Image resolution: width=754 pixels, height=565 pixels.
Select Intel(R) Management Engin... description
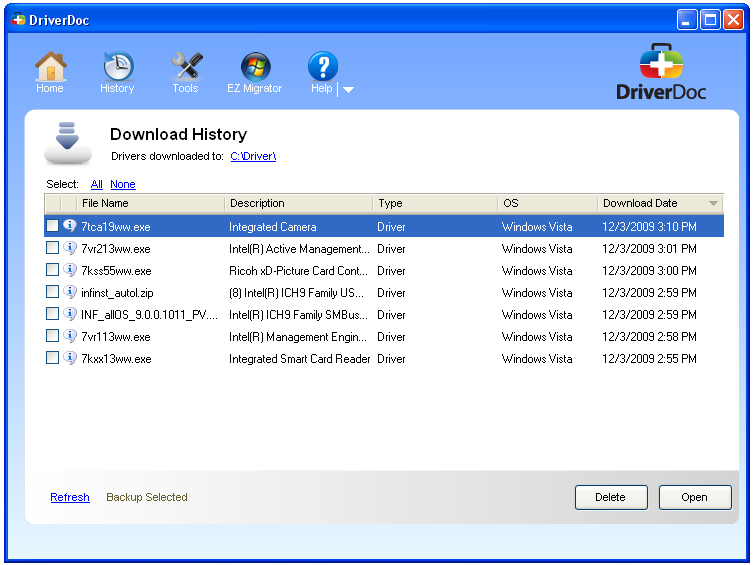coord(298,338)
